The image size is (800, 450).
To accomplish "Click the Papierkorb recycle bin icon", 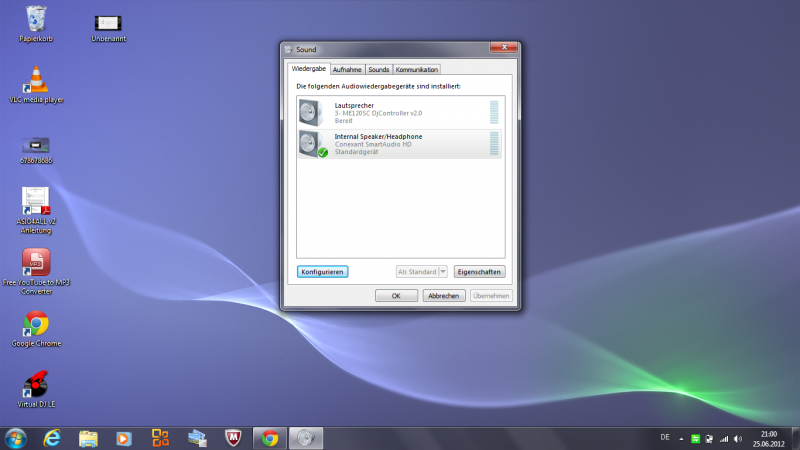I will [x=36, y=19].
